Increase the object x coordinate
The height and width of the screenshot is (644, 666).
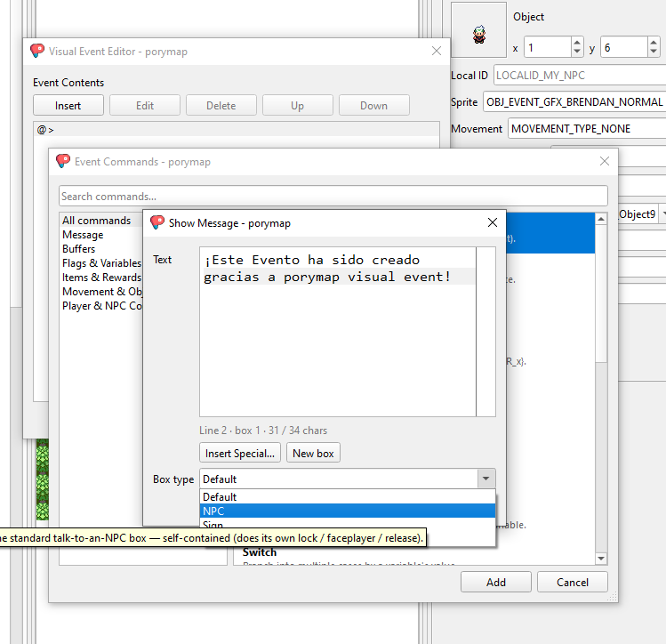(576, 42)
